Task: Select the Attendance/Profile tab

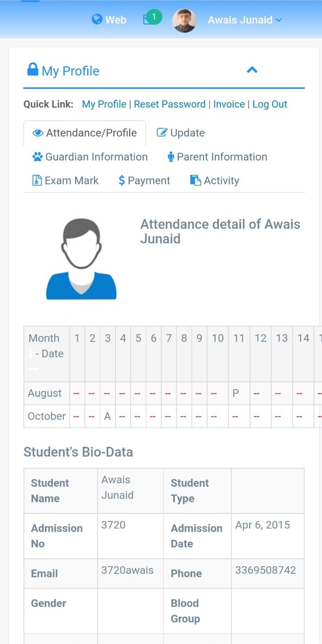Action: point(85,133)
